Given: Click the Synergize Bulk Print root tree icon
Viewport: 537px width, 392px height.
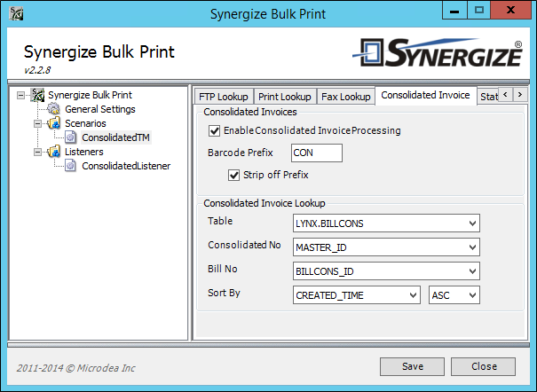Looking at the screenshot, I should coord(37,95).
